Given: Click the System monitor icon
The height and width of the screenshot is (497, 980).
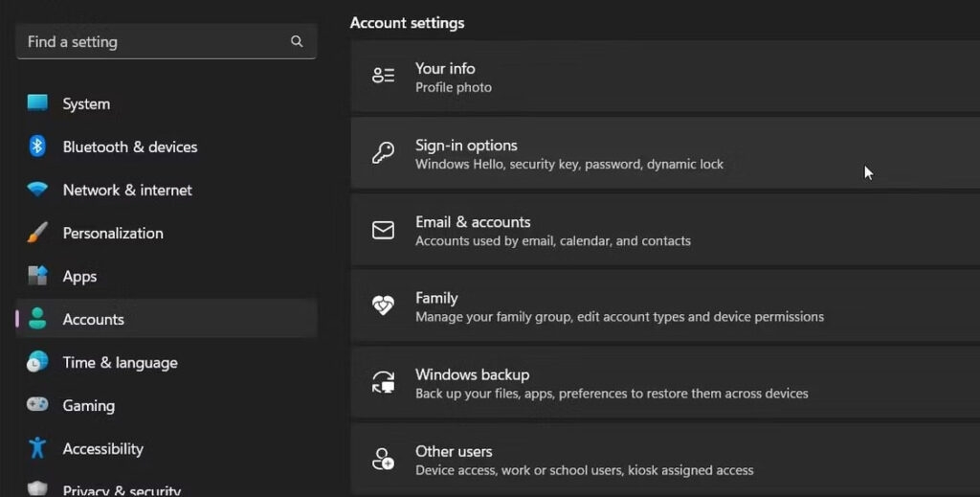Looking at the screenshot, I should [x=37, y=102].
